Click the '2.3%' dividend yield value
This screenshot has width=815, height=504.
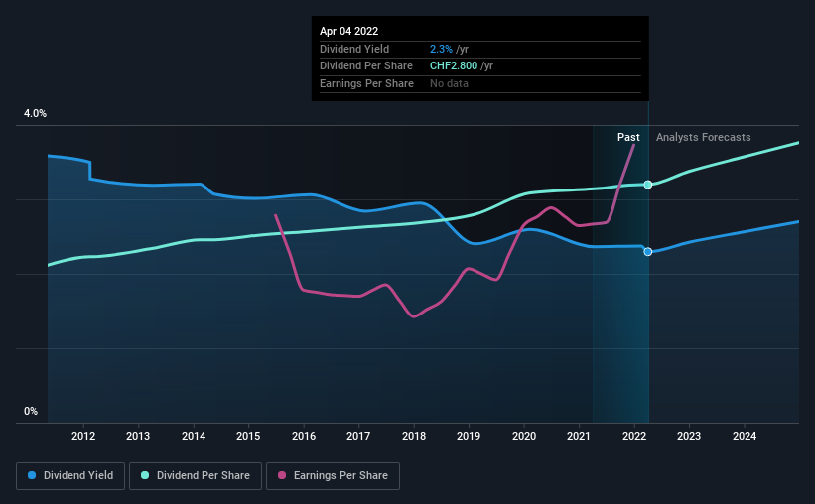pos(441,49)
